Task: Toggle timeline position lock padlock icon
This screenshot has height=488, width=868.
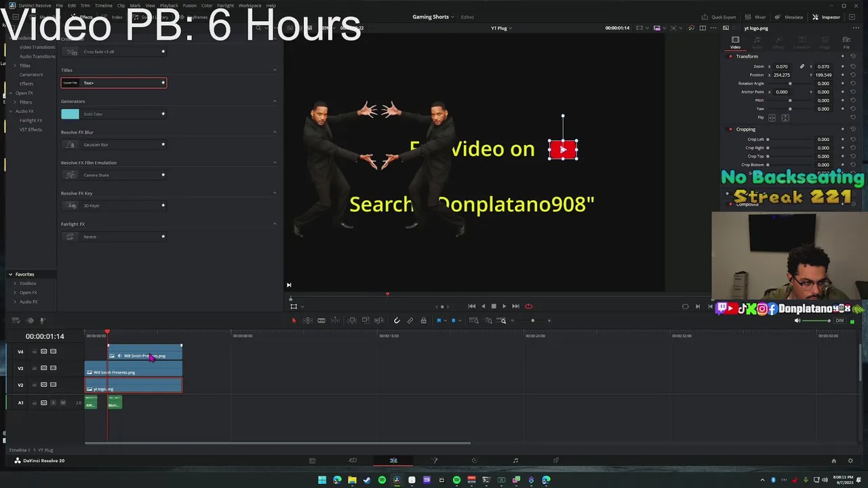Action: [x=424, y=321]
